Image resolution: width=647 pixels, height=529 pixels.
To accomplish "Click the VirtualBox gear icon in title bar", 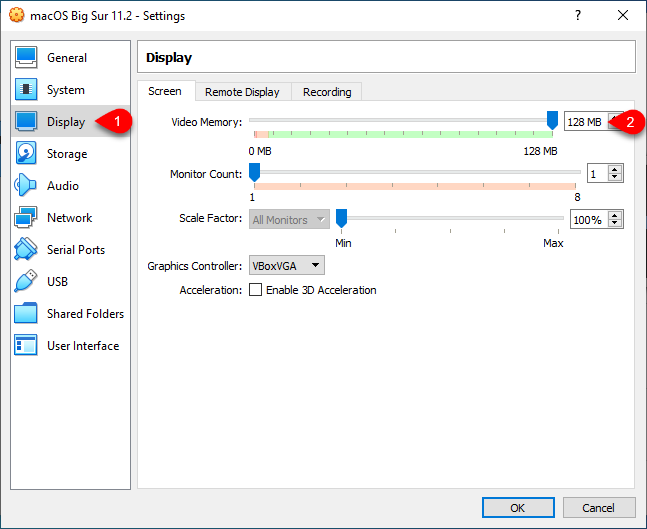I will pyautogui.click(x=17, y=15).
